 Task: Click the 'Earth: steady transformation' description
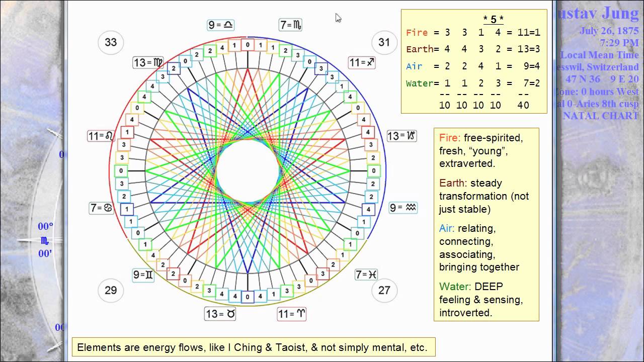(485, 196)
